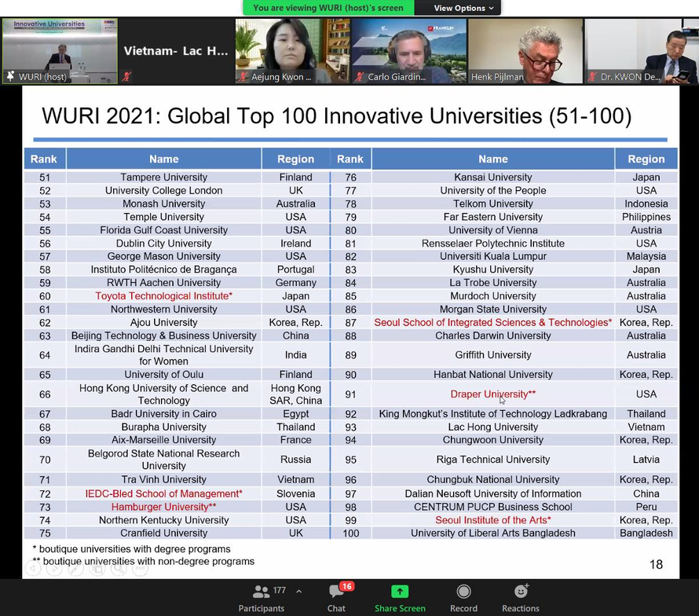
Task: Click Draper University in the table
Action: (x=492, y=394)
